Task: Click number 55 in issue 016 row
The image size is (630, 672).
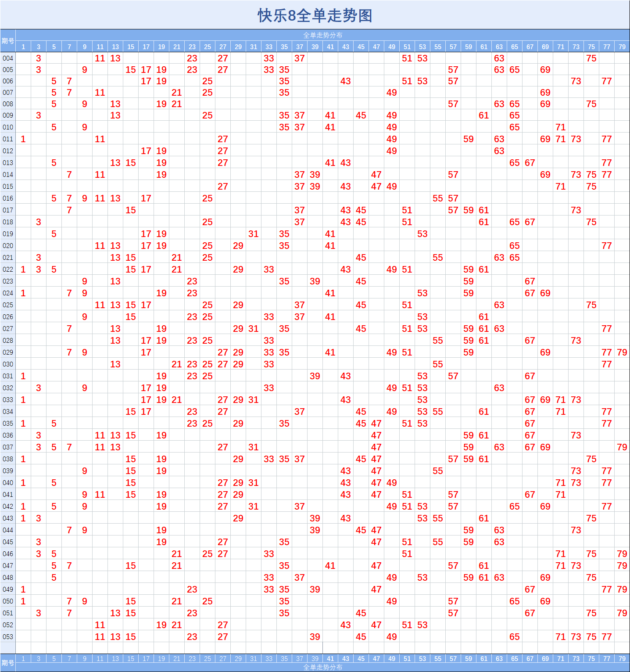Action: click(x=438, y=198)
